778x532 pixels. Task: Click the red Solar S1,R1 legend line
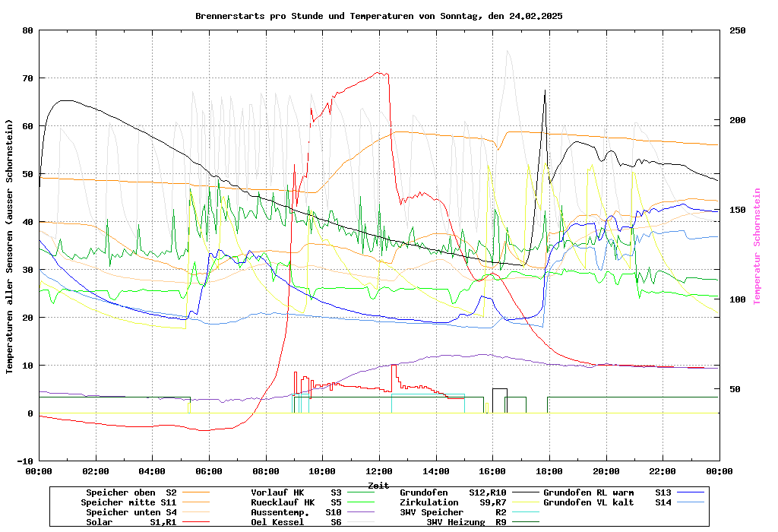click(x=198, y=522)
